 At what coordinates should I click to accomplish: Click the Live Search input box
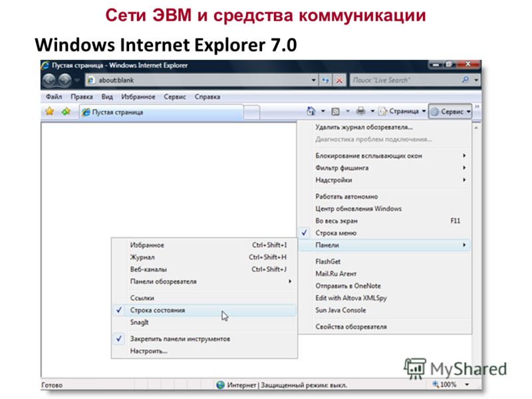[405, 80]
